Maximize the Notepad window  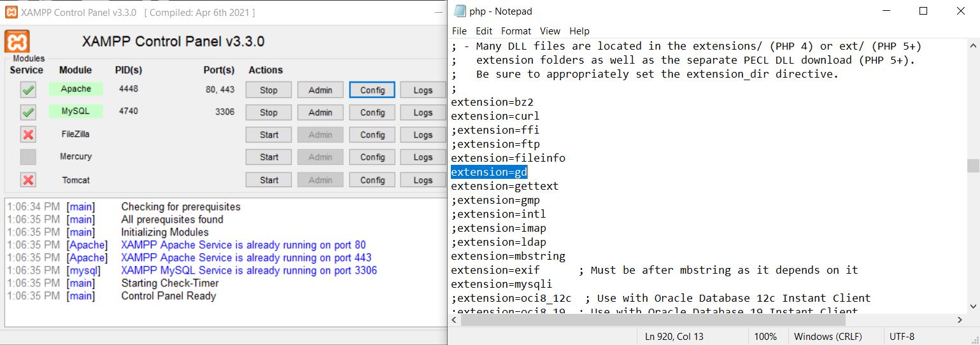tap(923, 11)
